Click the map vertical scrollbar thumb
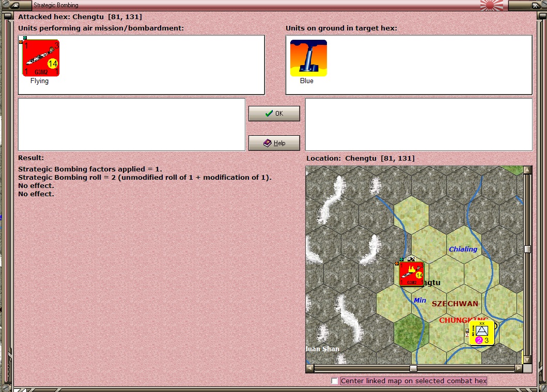Screen dimensions: 547x392 pos(527,249)
